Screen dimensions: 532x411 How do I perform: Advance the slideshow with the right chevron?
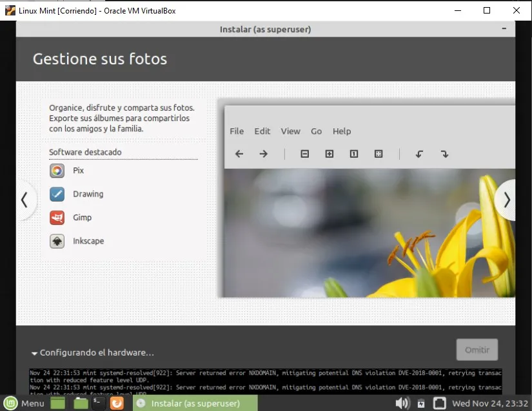(x=507, y=200)
